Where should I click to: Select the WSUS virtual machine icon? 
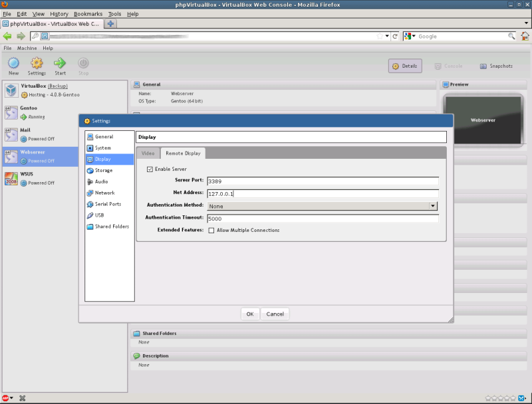point(11,179)
